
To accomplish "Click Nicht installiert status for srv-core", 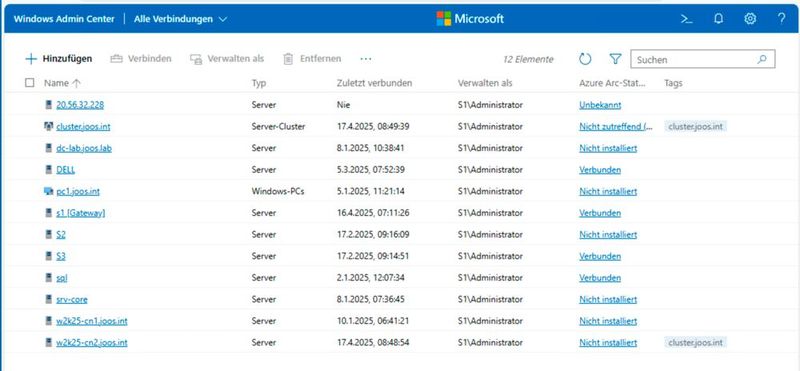I will (608, 300).
